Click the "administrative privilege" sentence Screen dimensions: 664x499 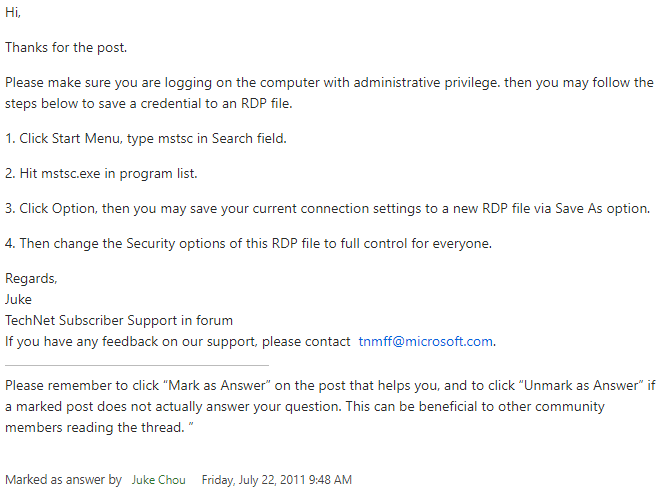point(329,82)
